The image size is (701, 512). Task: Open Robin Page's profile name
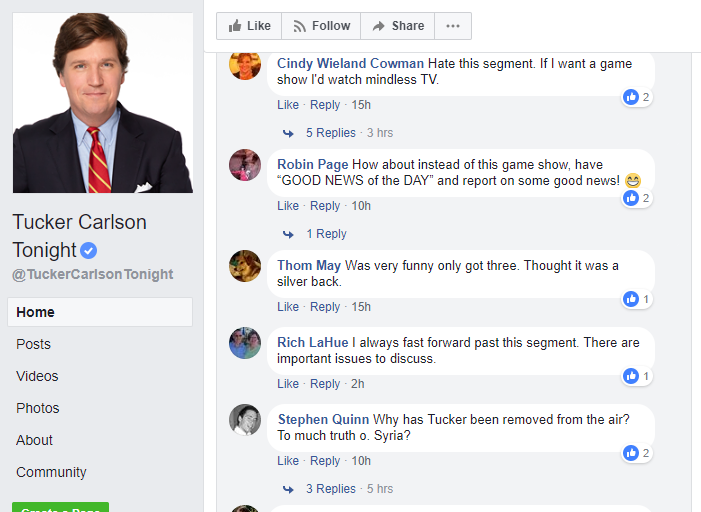click(x=312, y=165)
